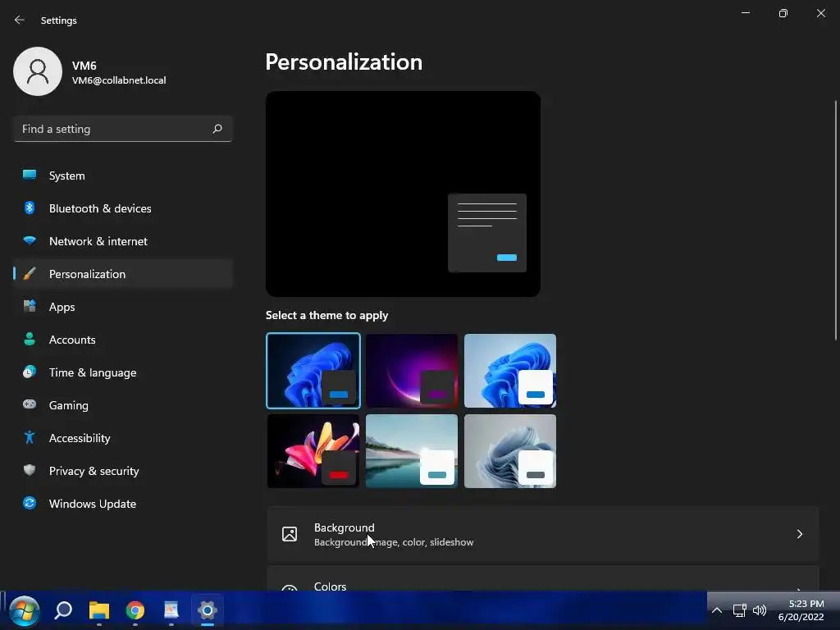Click the System monitor icon in sidebar
The image size is (840, 630).
[x=30, y=175]
